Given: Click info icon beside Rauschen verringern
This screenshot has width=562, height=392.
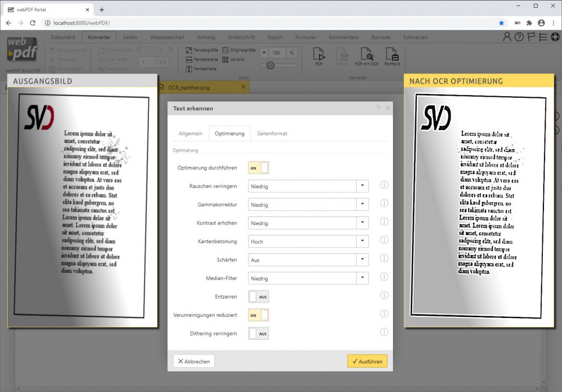Looking at the screenshot, I should 384,186.
